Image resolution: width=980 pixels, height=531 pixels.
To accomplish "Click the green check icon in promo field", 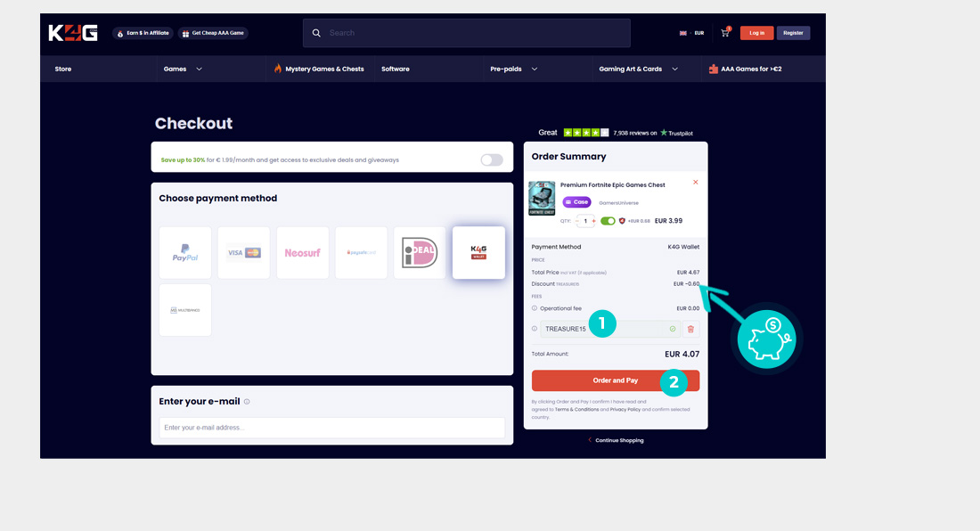I will click(673, 330).
